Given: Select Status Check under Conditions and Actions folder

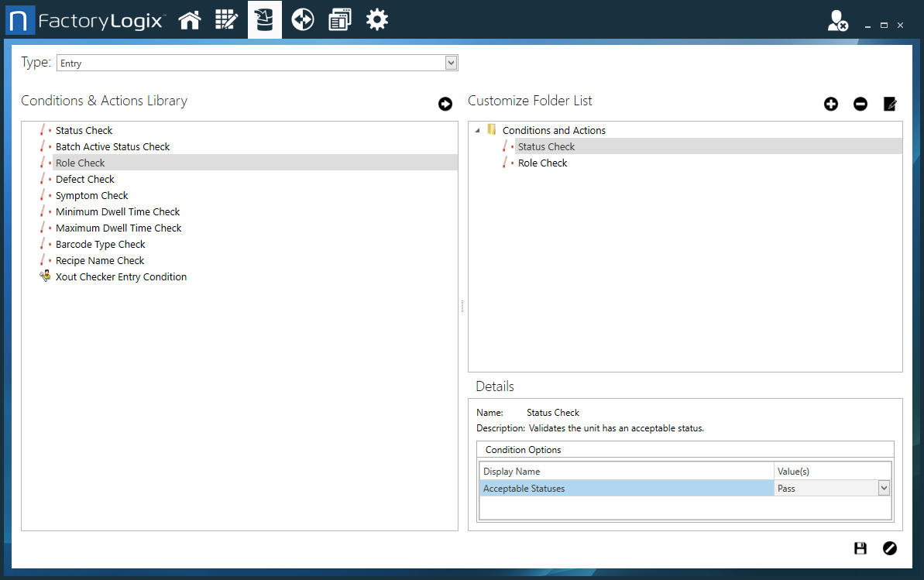Looking at the screenshot, I should [546, 146].
